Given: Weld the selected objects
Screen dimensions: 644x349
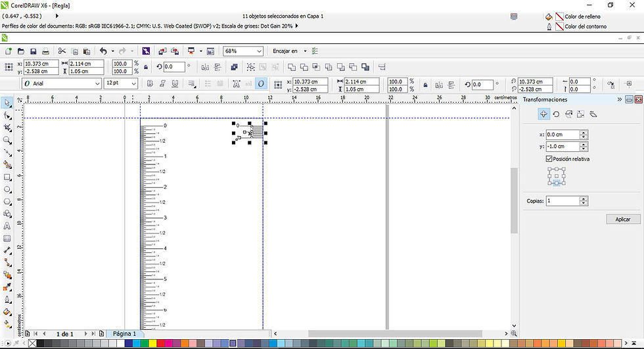Looking at the screenshot, I should [x=292, y=67].
